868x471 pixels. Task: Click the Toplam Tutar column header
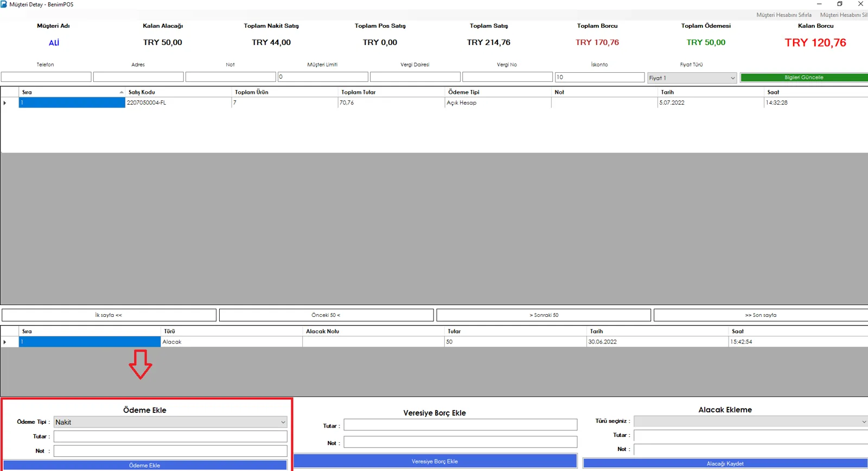391,92
